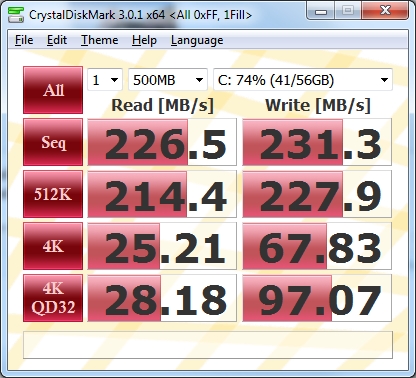416x378 pixels.
Task: Start the 512K benchmark test
Action: pyautogui.click(x=53, y=194)
